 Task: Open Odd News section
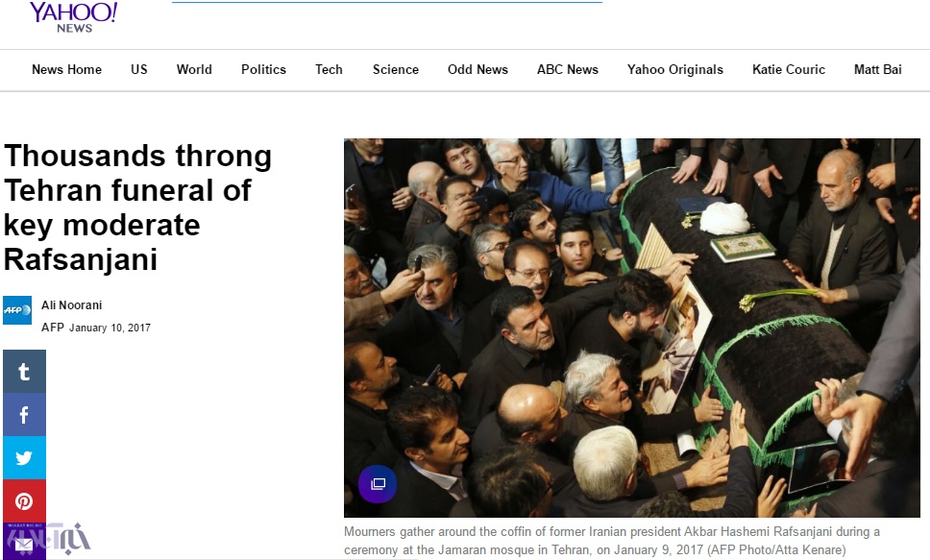tap(478, 69)
